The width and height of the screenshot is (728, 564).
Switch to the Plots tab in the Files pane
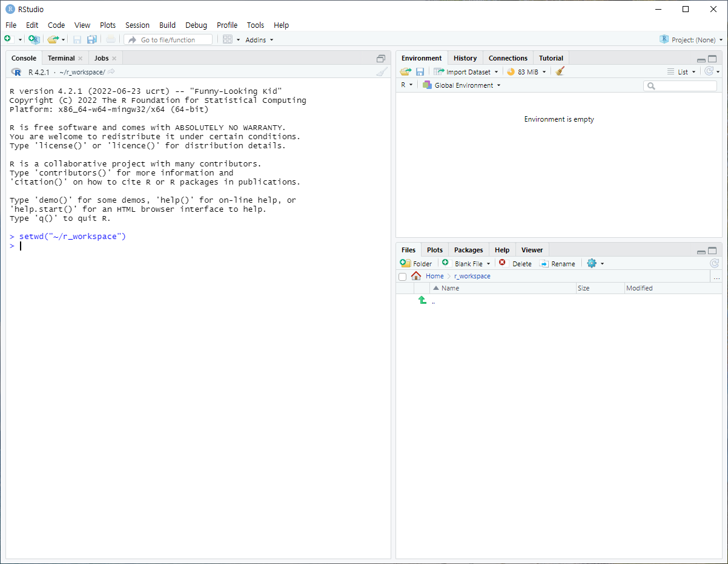(x=435, y=250)
